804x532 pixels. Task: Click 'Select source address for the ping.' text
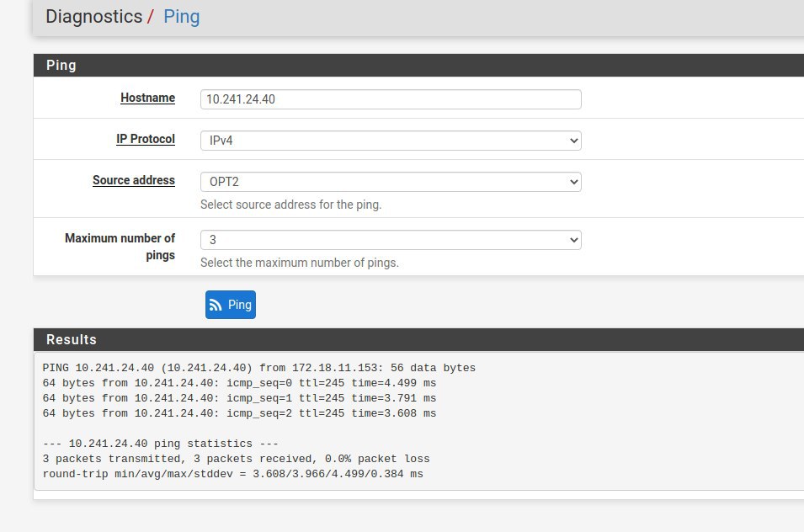[x=290, y=205]
